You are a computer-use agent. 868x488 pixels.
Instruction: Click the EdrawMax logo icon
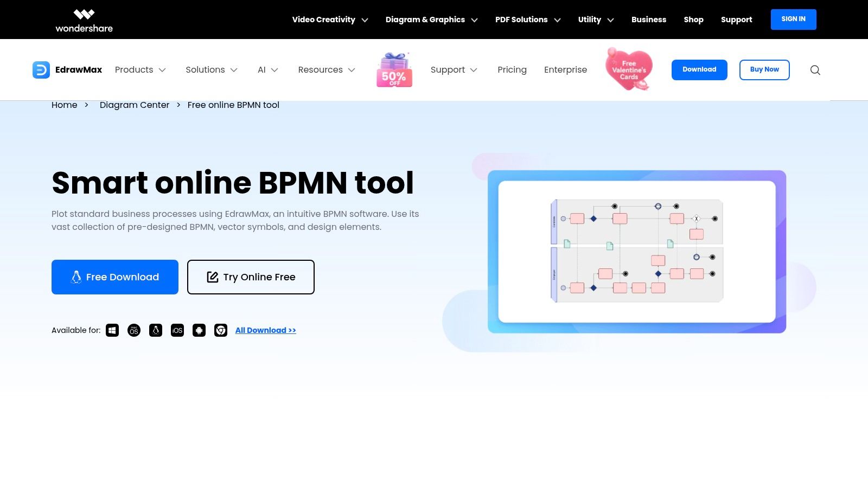[x=41, y=69]
